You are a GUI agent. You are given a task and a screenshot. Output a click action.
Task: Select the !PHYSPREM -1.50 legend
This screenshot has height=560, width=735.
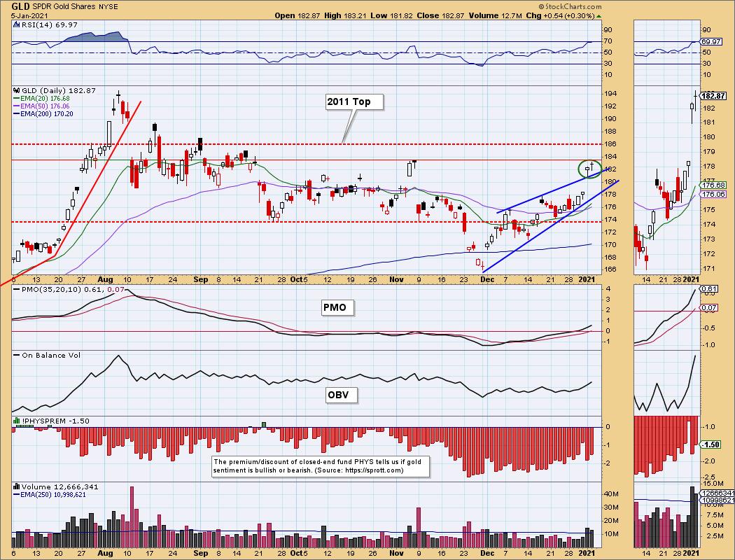click(55, 421)
